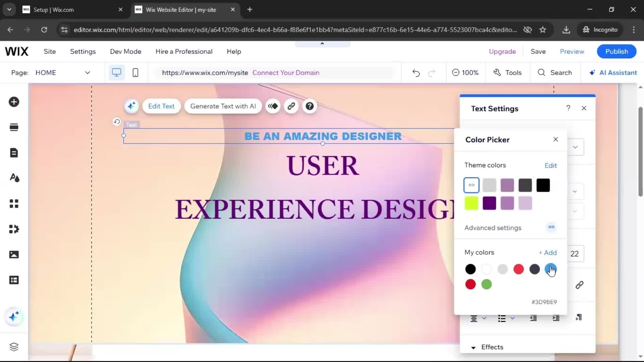Switch to the Setup | Wix.com tab
The image size is (644, 362).
(x=72, y=10)
